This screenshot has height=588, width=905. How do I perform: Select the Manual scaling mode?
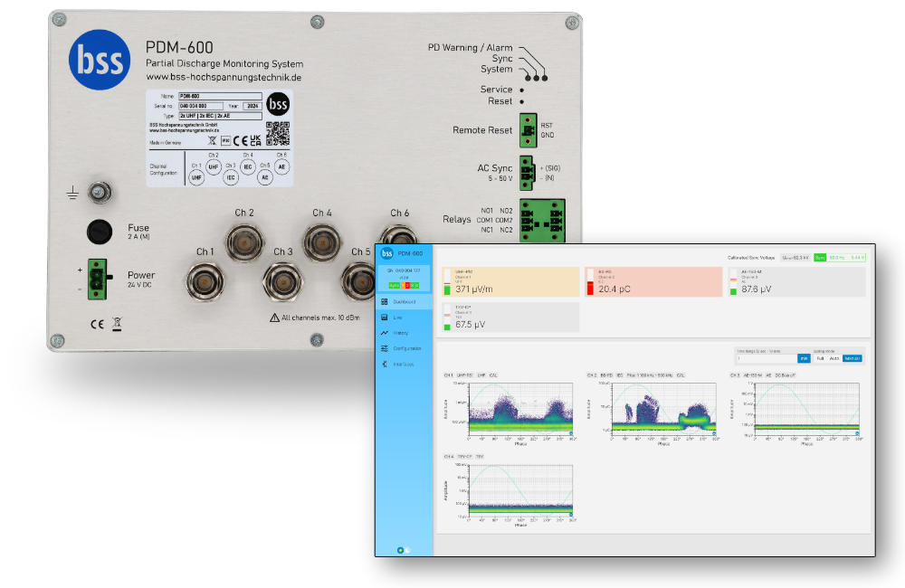[853, 358]
